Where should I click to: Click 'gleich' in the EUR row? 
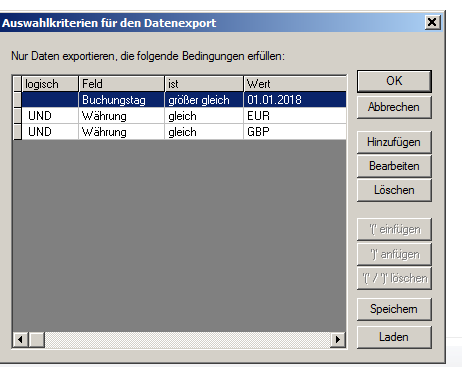204,116
